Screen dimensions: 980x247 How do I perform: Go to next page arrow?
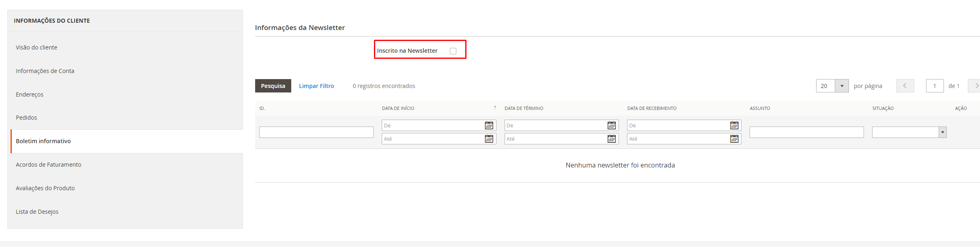(974, 86)
